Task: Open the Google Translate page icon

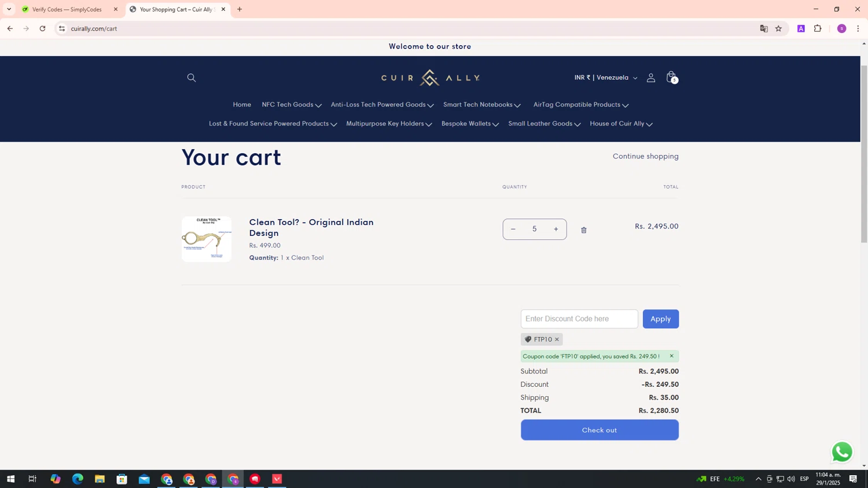Action: [x=764, y=28]
